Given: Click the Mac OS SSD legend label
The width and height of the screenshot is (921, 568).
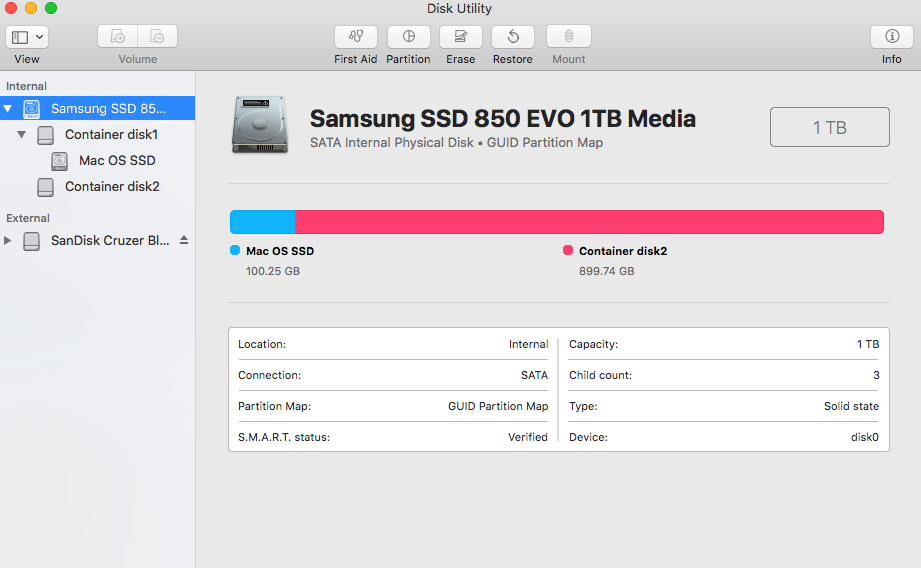Looking at the screenshot, I should pyautogui.click(x=280, y=251).
